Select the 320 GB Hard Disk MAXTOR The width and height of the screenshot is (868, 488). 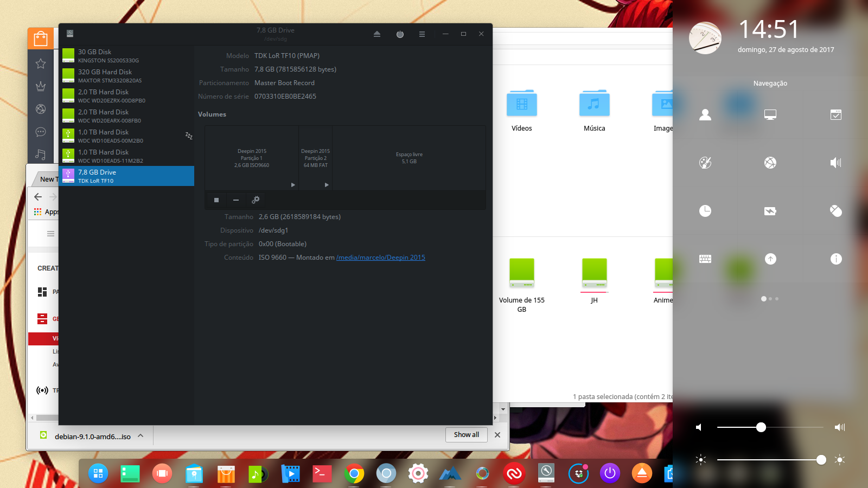pos(126,76)
